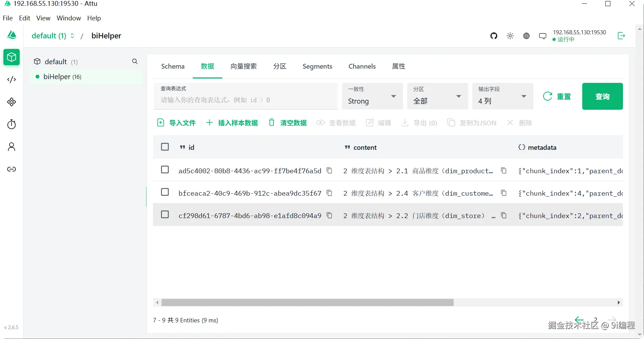
Task: Open the diamond-grid sidebar icon
Action: click(x=12, y=102)
